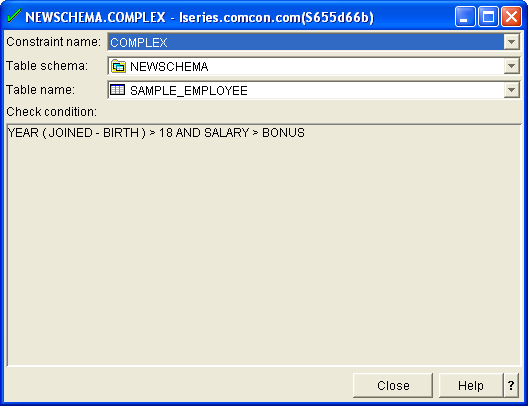Click the question mark context help button
This screenshot has width=528, height=406.
pos(511,385)
